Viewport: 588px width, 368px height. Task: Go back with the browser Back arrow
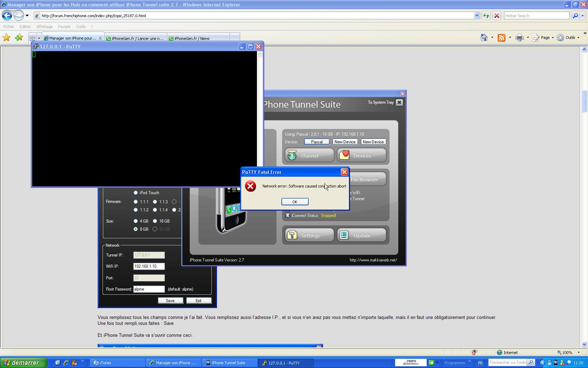(7, 15)
